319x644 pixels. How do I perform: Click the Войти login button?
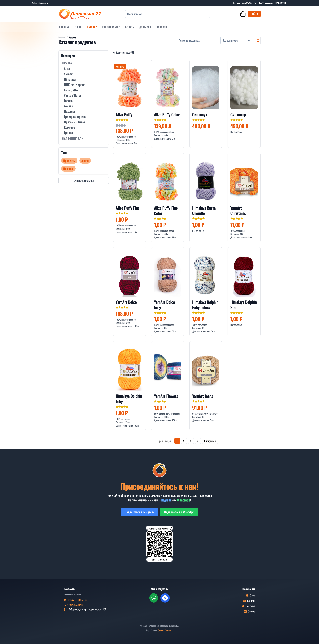(x=254, y=14)
